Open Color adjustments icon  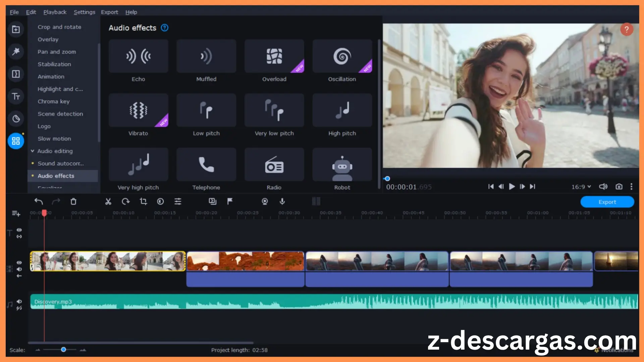point(160,201)
